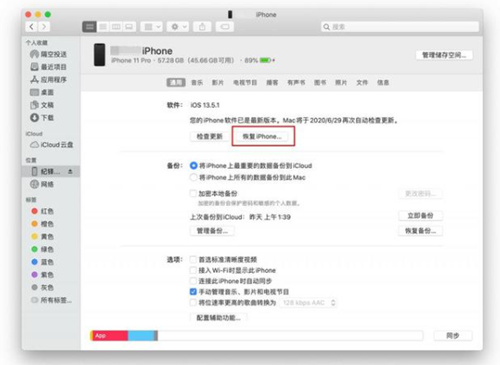
Task: Open the 128 kbps AAC bitrate dropdown
Action: coord(308,303)
